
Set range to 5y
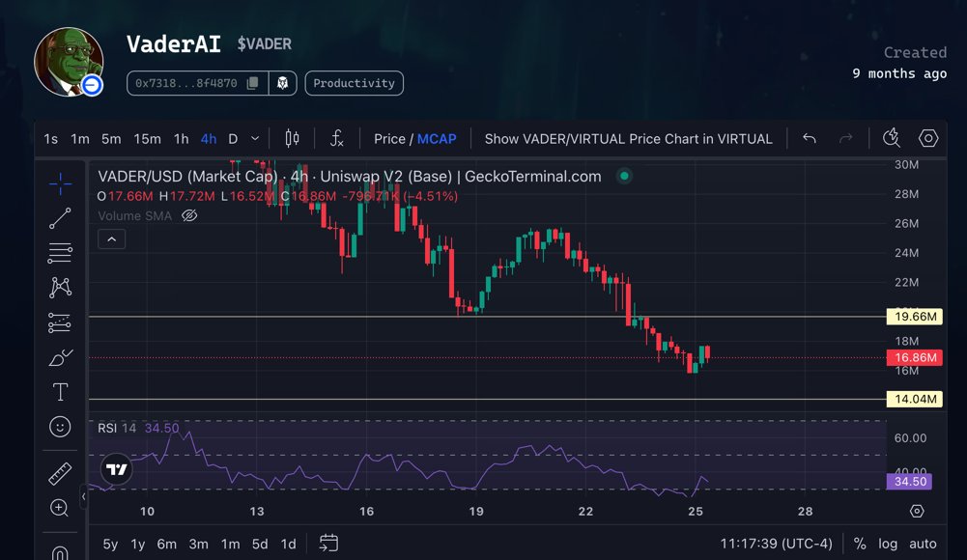[x=110, y=544]
